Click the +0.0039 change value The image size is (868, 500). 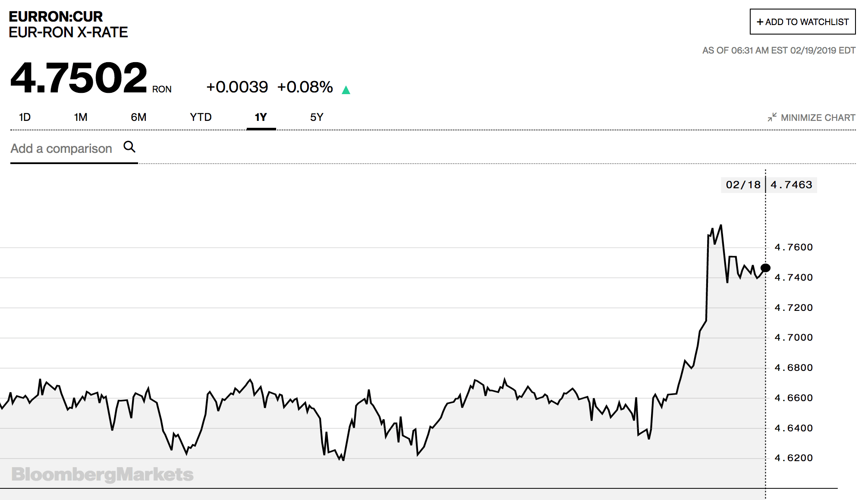click(237, 87)
